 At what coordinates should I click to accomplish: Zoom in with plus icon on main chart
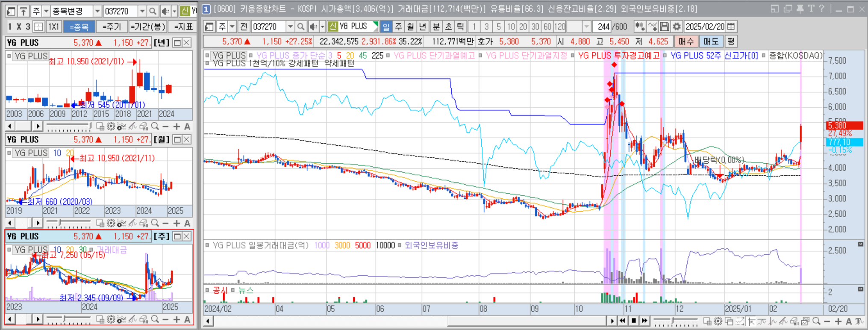click(x=838, y=321)
